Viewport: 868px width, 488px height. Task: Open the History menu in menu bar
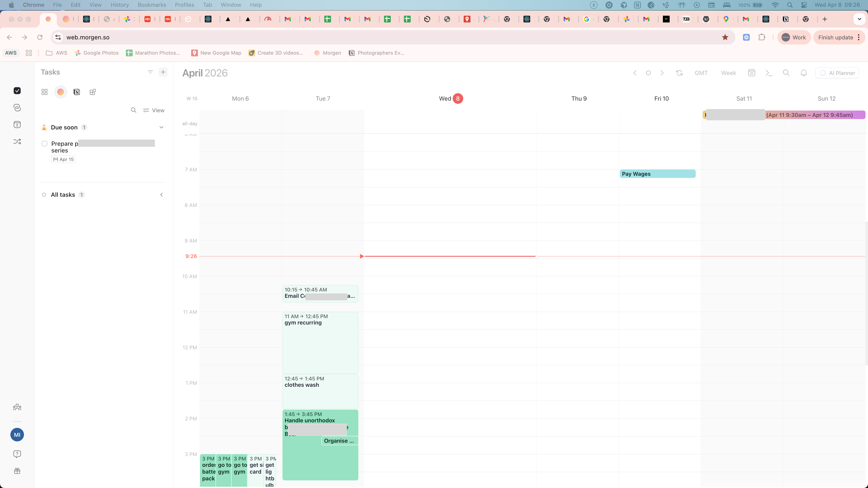pyautogui.click(x=120, y=5)
